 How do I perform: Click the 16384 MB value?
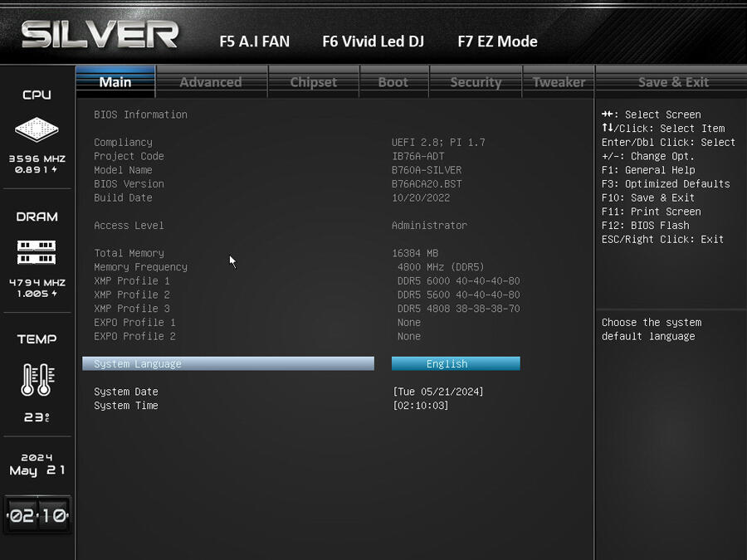pyautogui.click(x=415, y=253)
